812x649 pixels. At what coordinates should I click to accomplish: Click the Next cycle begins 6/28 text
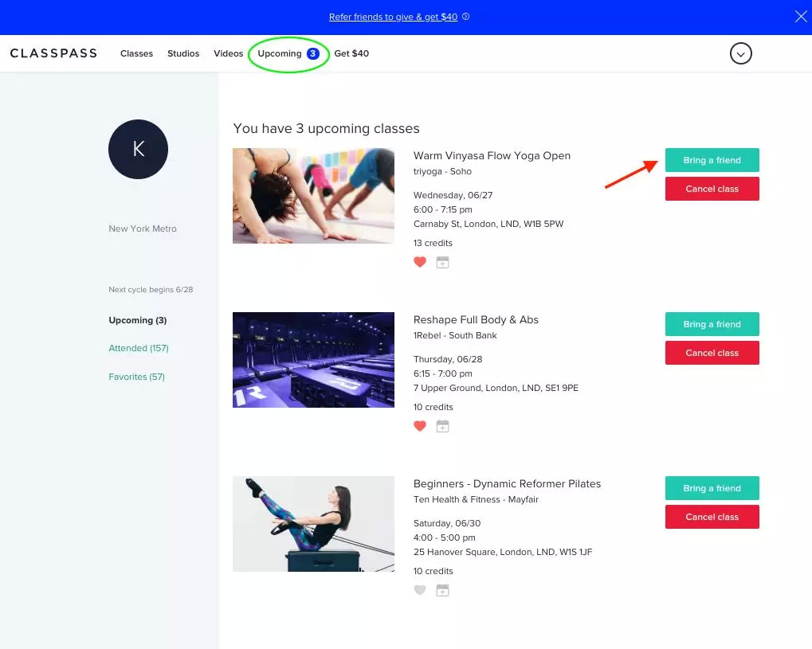[x=151, y=289]
